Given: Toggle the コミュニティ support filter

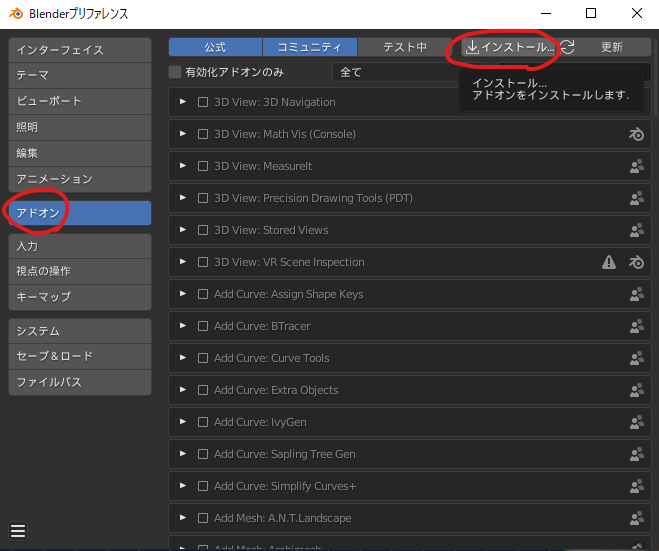Looking at the screenshot, I should click(x=310, y=47).
